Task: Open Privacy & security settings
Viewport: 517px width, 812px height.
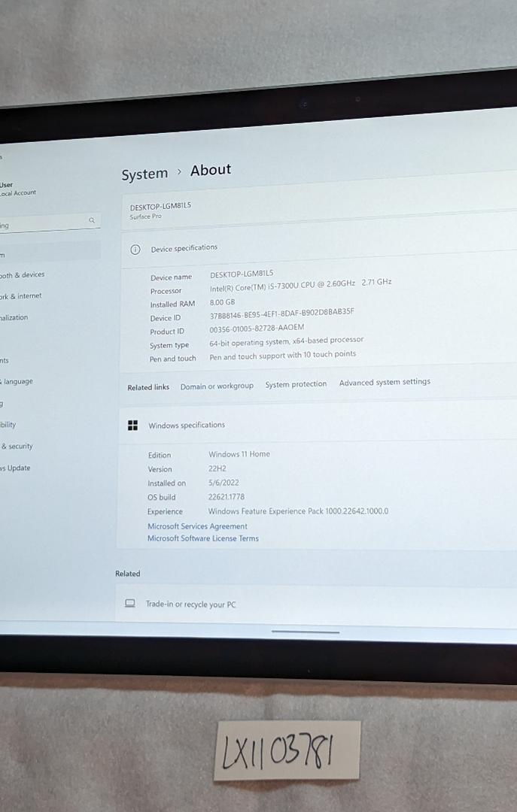Action: tap(17, 447)
